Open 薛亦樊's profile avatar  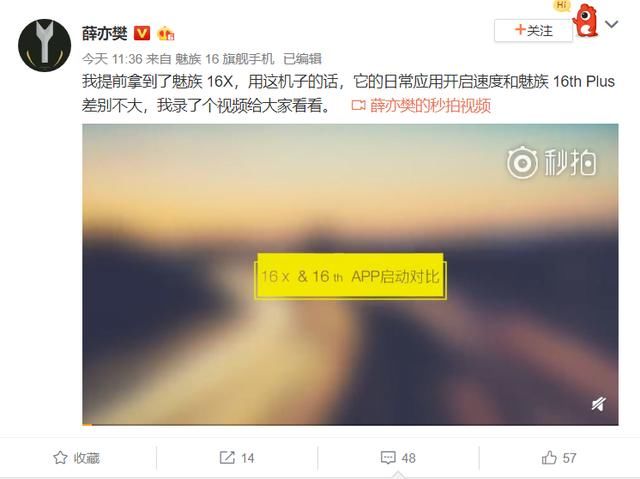pyautogui.click(x=44, y=45)
